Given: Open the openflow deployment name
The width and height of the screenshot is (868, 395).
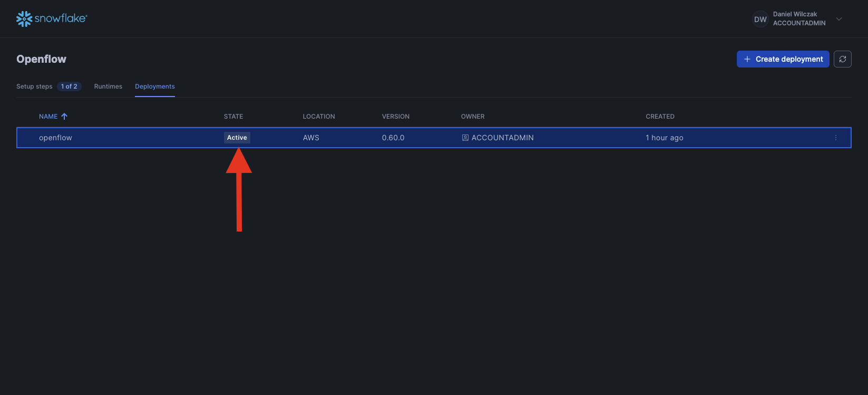Looking at the screenshot, I should 55,138.
